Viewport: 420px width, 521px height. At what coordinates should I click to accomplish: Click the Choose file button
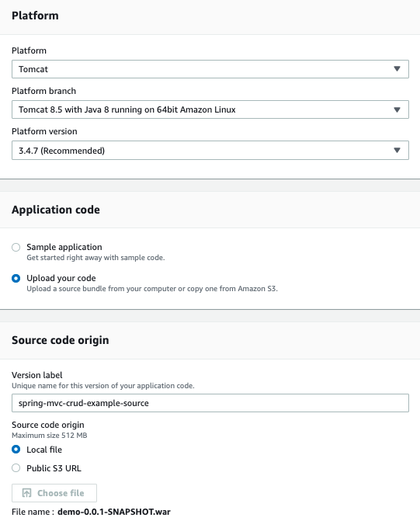coord(54,493)
